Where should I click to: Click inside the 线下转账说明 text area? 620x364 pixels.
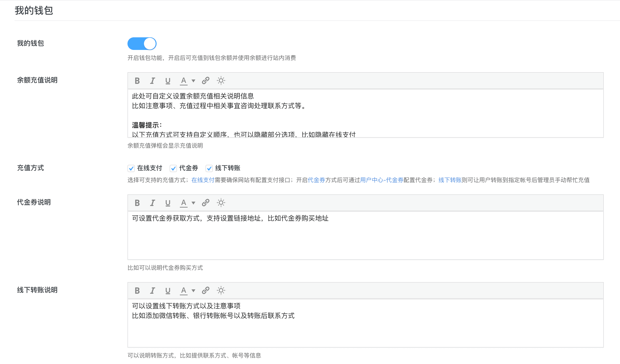tap(366, 323)
